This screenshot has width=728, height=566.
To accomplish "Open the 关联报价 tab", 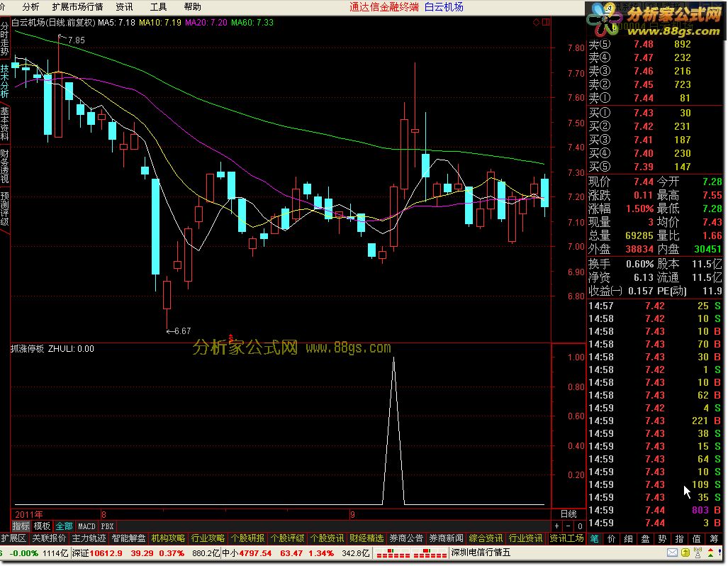I will tap(49, 538).
